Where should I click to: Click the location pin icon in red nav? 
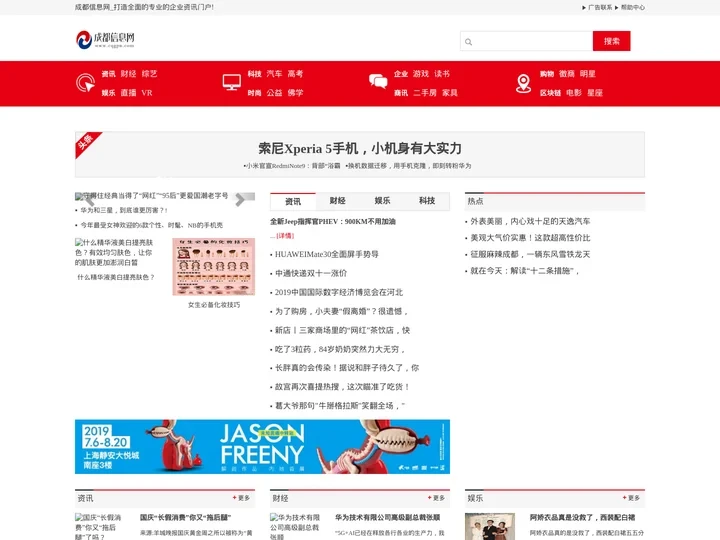click(x=523, y=83)
